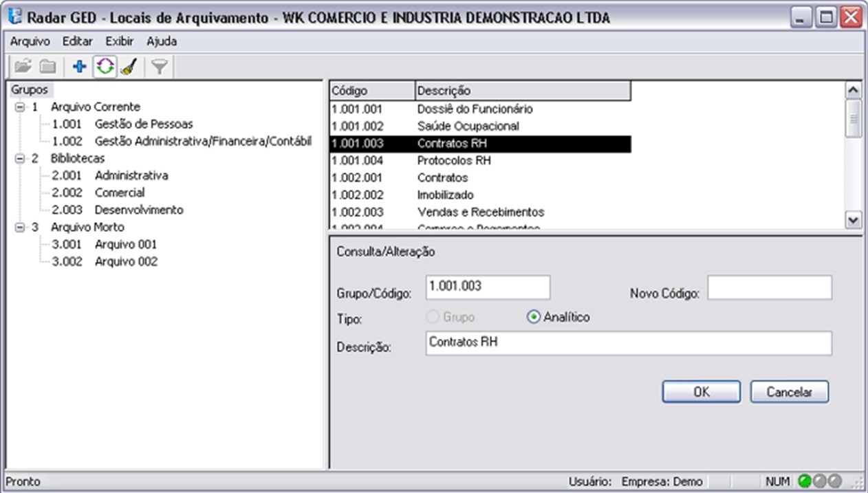Click the blue plus add icon
Image resolution: width=868 pixels, height=493 pixels.
tap(79, 66)
